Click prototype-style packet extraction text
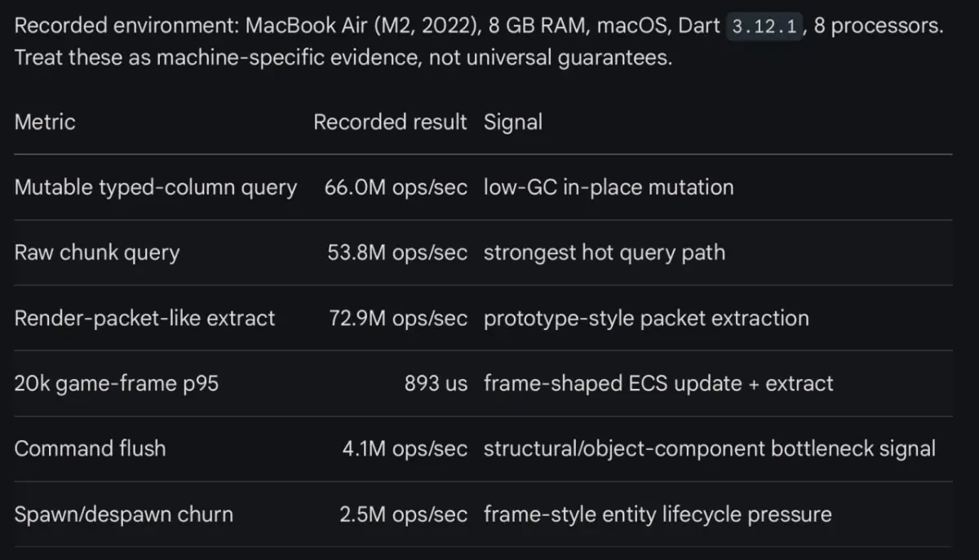The width and height of the screenshot is (979, 560). (646, 318)
